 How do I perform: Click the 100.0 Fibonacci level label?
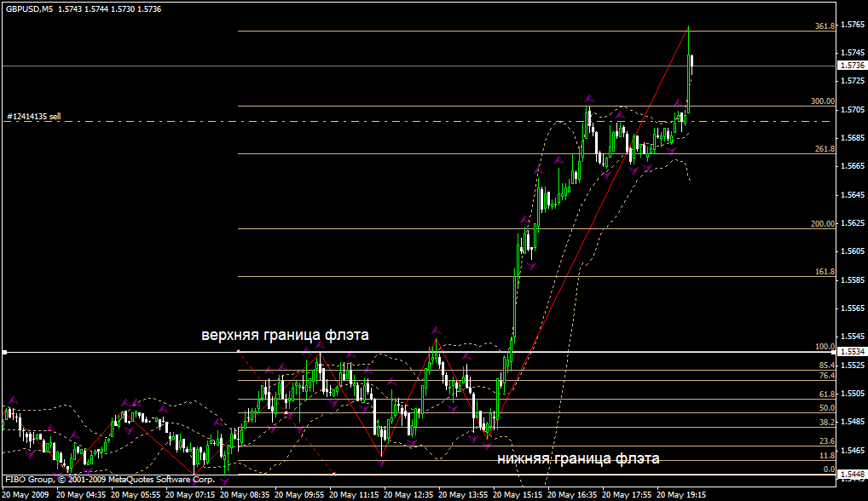pos(825,347)
